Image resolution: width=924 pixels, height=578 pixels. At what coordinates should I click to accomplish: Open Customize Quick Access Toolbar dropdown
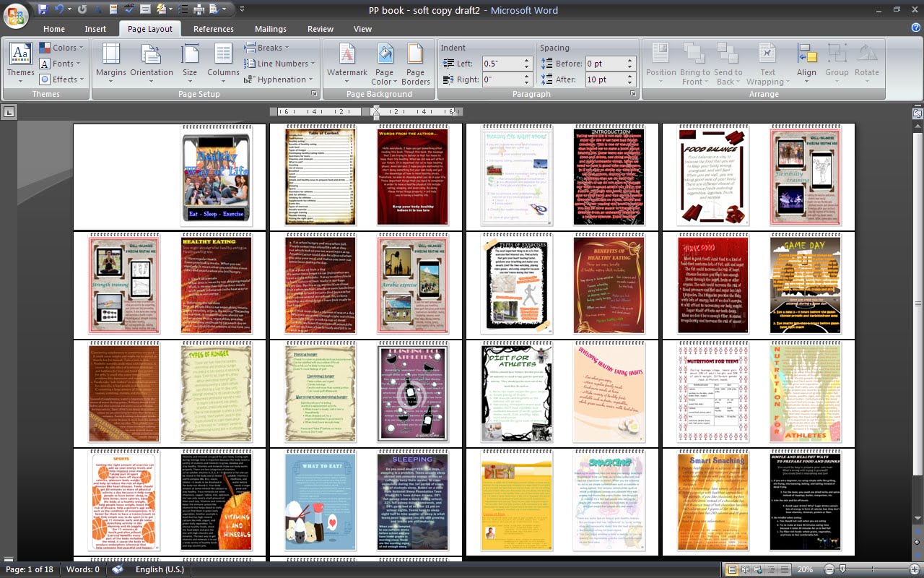[242, 9]
